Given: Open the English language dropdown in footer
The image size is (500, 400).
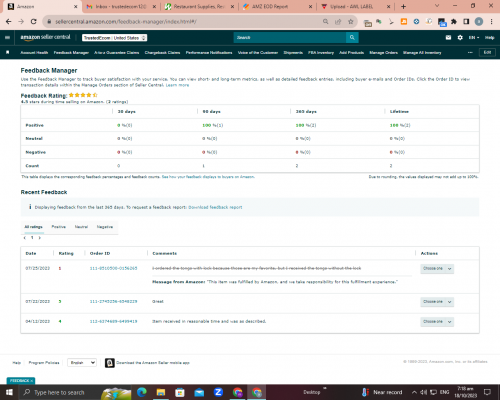Looking at the screenshot, I should [82, 363].
